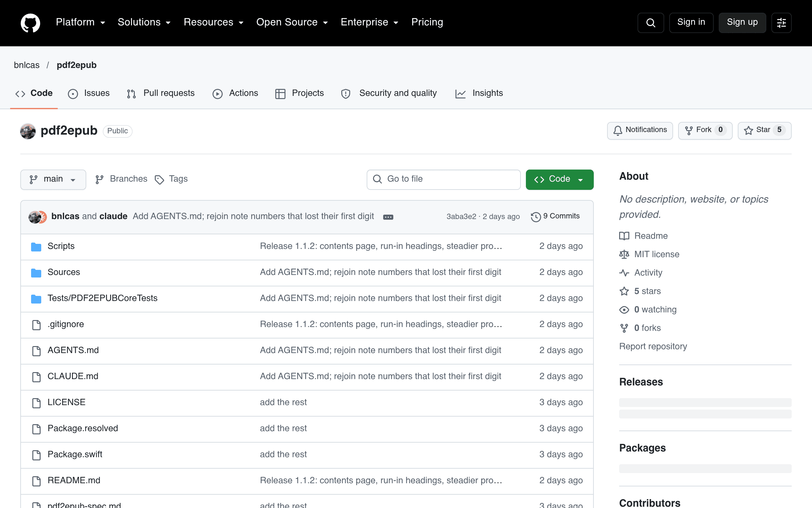Viewport: 812px width, 508px height.
Task: Open the AGENTS.md file
Action: click(x=73, y=351)
